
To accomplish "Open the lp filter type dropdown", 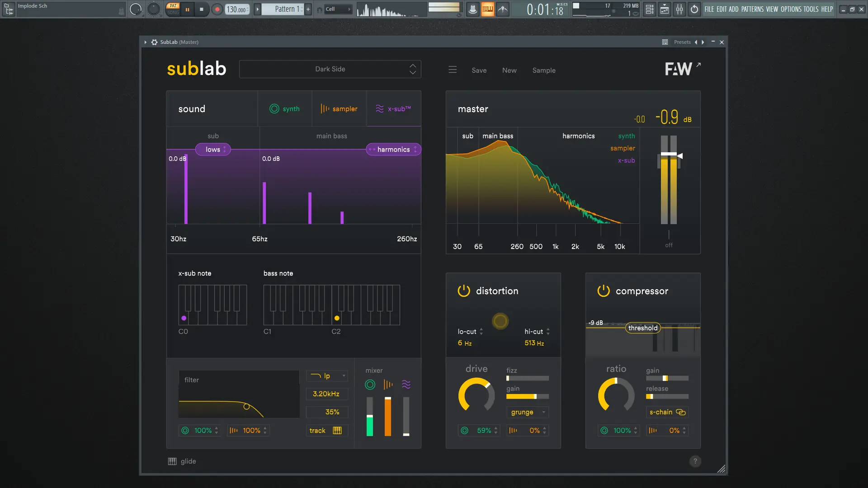I will pyautogui.click(x=327, y=376).
